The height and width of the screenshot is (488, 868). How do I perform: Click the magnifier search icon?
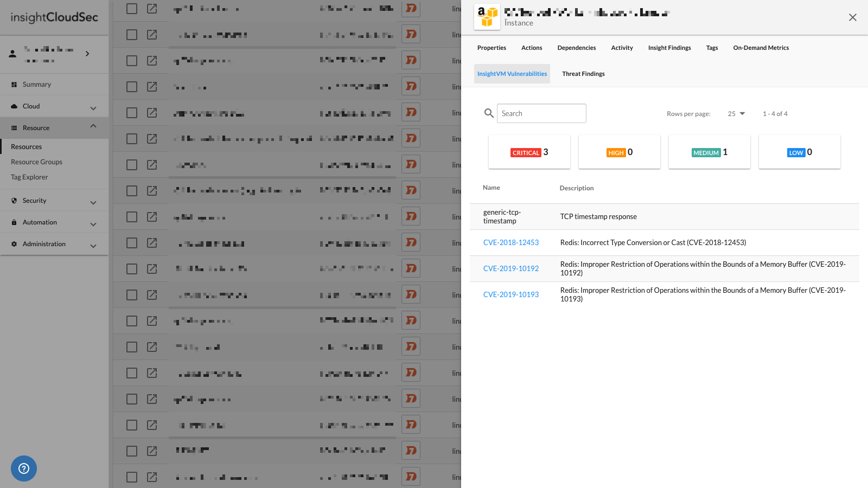click(489, 113)
